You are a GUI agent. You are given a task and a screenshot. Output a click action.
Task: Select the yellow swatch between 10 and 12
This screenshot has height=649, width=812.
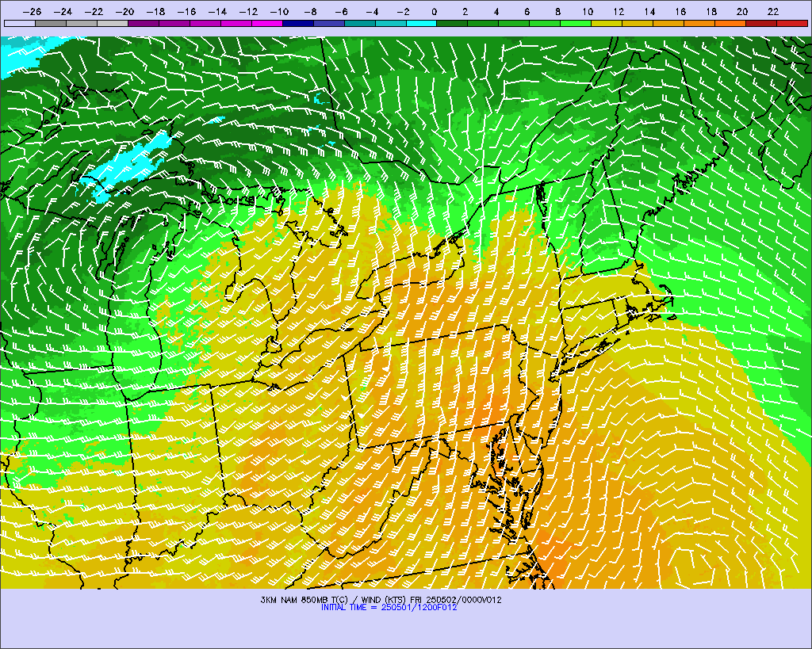click(607, 23)
